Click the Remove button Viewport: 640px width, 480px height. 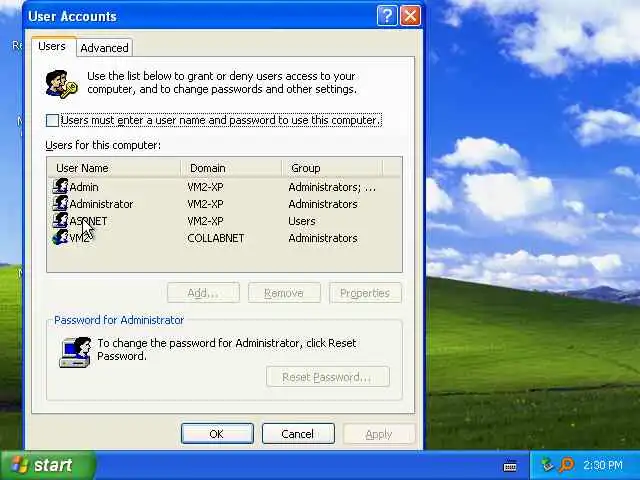point(284,293)
